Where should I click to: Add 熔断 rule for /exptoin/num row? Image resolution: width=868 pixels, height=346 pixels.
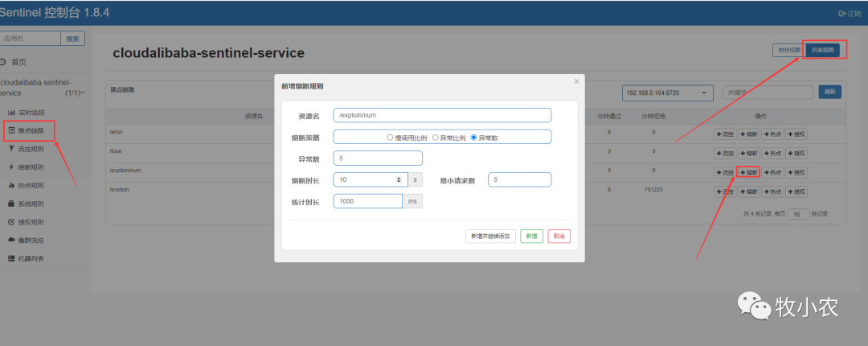(748, 172)
